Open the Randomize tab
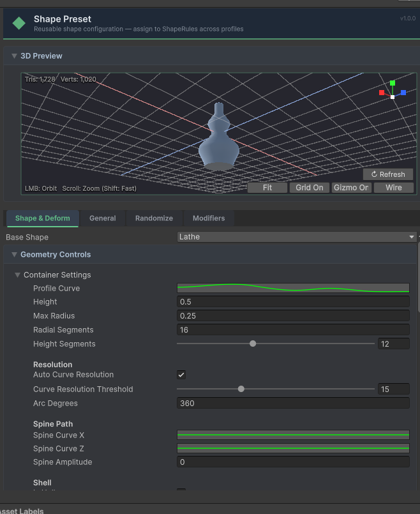 154,218
